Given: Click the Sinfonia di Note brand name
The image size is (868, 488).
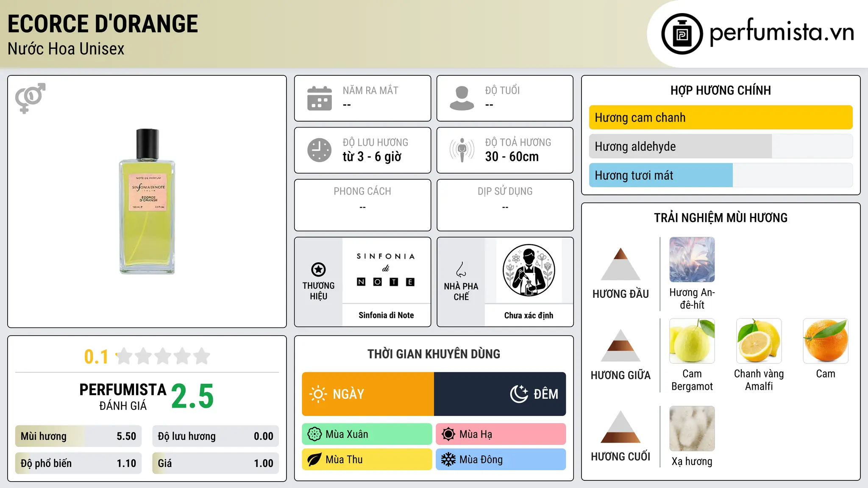Looking at the screenshot, I should 386,315.
